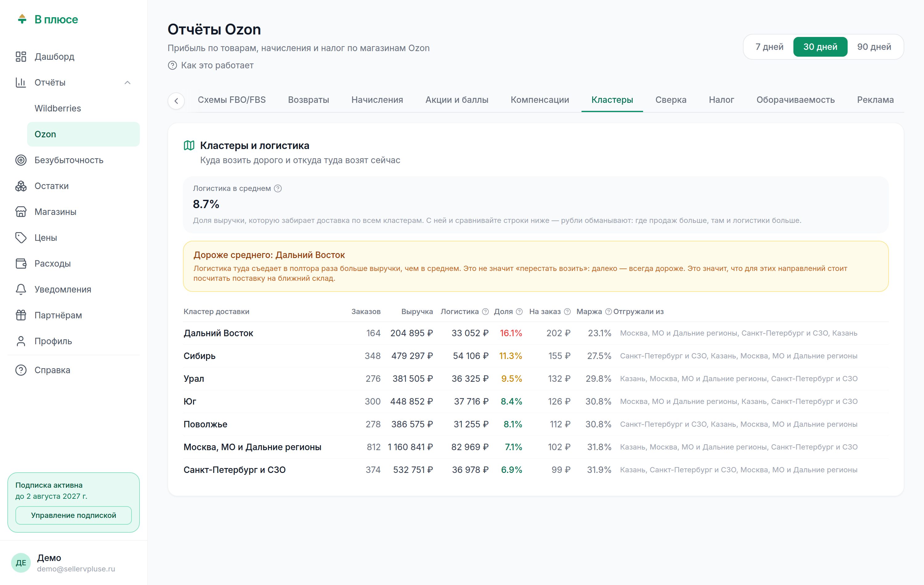Image resolution: width=924 pixels, height=585 pixels.
Task: Select the 90 дней period
Action: 874,47
